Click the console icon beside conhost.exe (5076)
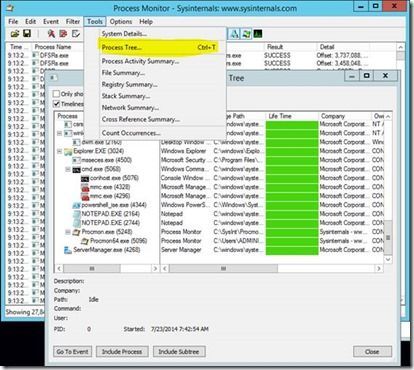This screenshot has height=370, width=414. [85, 178]
